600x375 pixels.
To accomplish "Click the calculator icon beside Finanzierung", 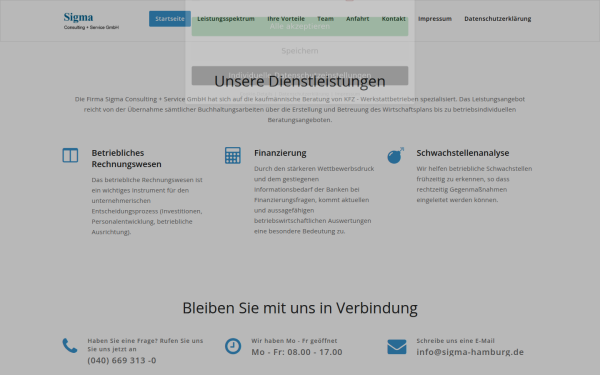I will click(x=233, y=155).
